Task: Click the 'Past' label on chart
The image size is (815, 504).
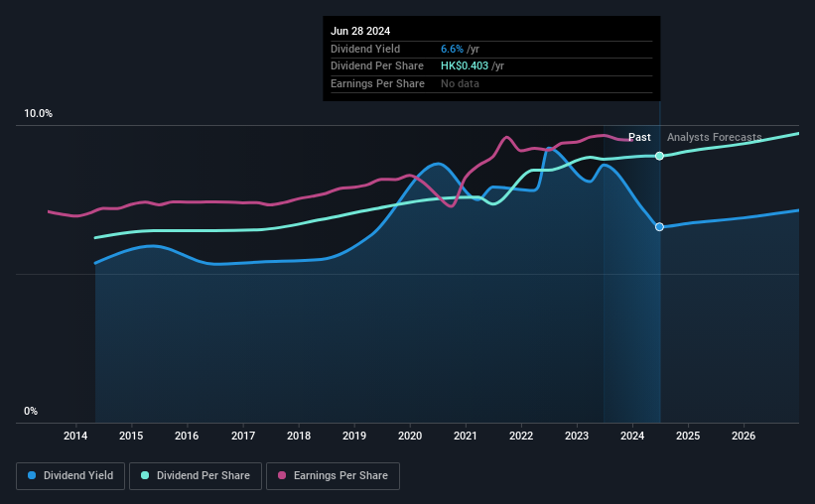Action: pos(639,137)
